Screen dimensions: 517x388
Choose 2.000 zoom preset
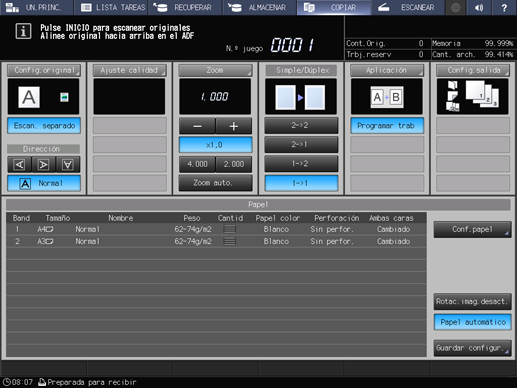(234, 164)
